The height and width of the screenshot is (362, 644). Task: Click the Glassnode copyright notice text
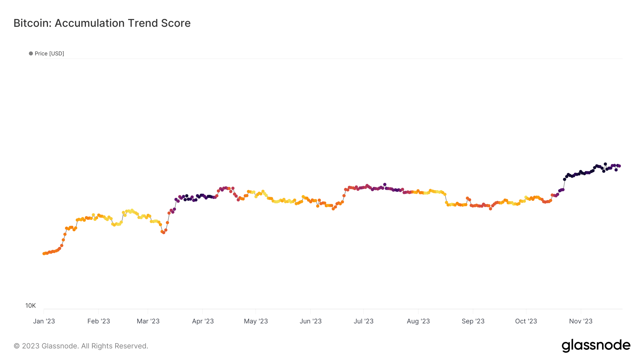81,346
